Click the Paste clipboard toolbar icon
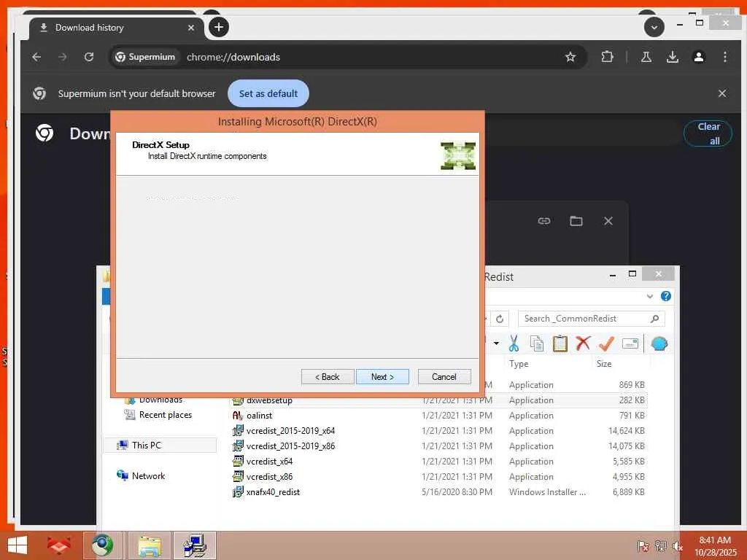 (560, 343)
